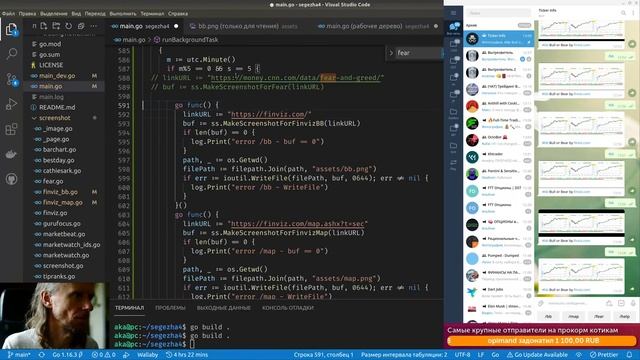This screenshot has width=640, height=360.
Task: Open the Search view in activity bar
Action: 11,53
